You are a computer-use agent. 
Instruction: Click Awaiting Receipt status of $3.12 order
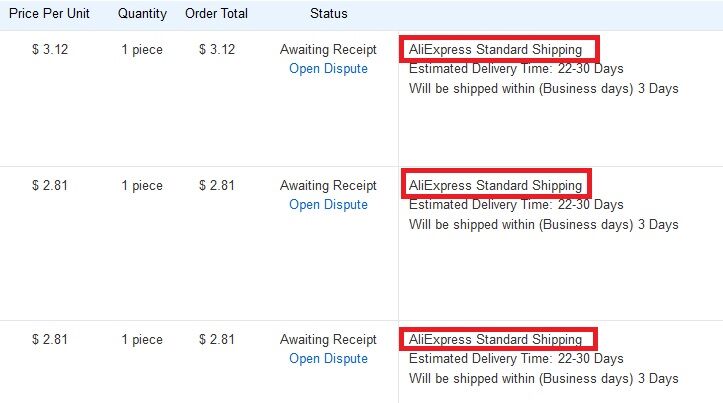point(328,49)
